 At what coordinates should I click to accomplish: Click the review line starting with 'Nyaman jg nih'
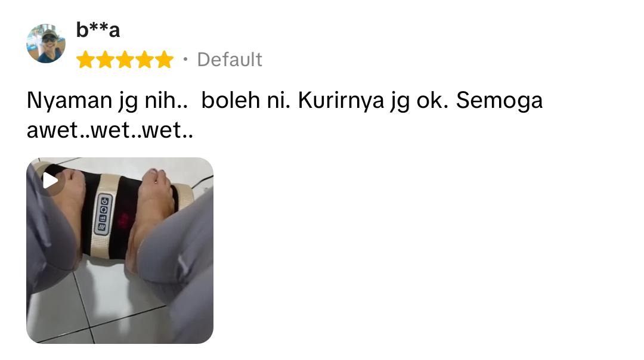point(284,101)
